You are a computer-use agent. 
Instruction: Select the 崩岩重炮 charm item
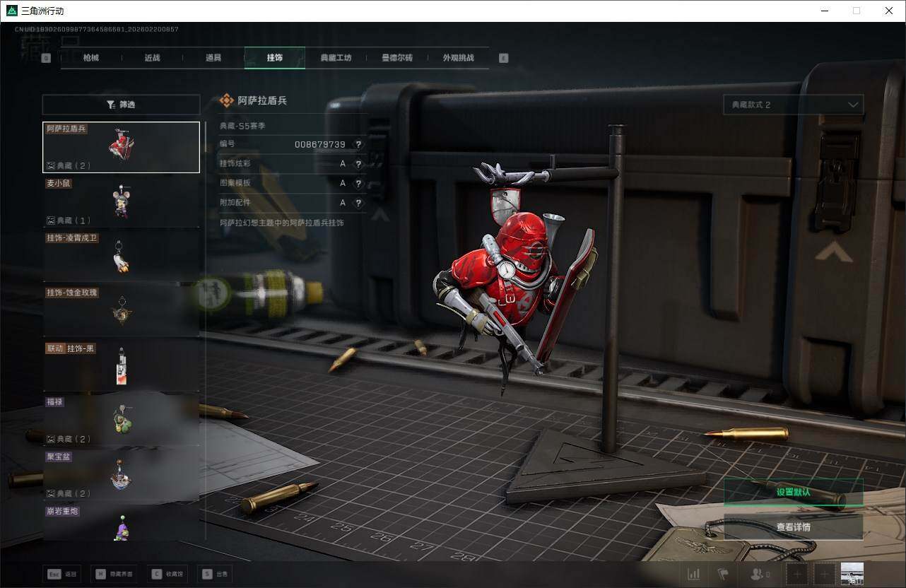121,523
